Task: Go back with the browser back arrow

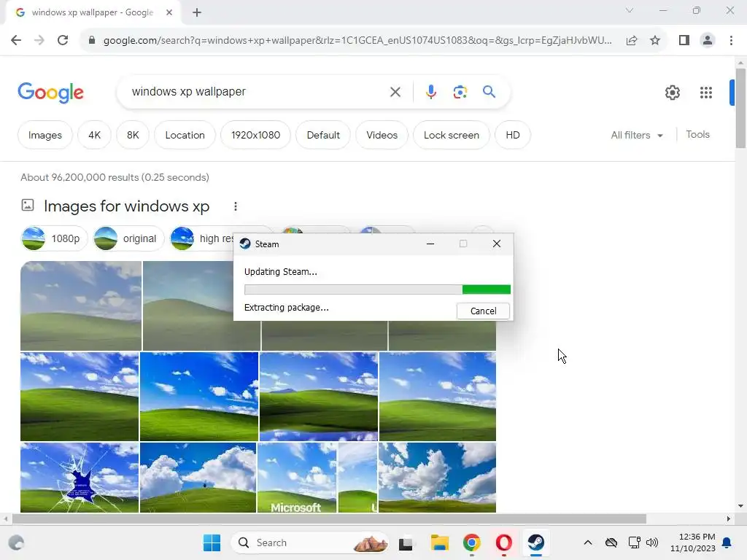Action: point(16,41)
